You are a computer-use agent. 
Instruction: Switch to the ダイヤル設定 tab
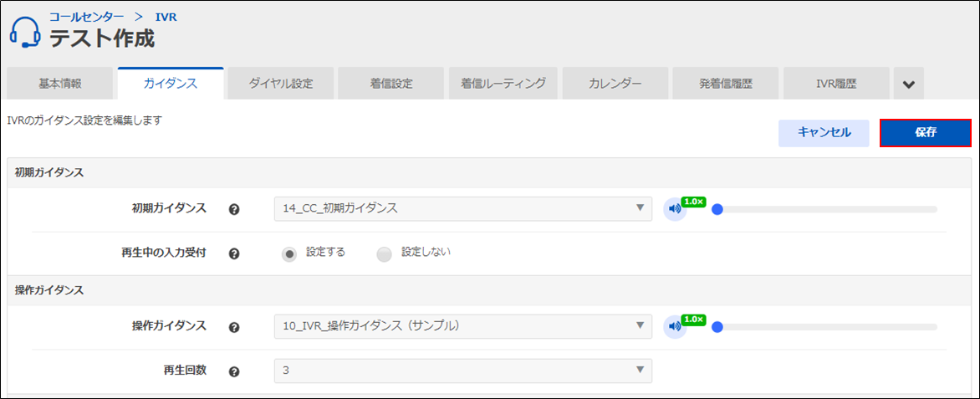(x=281, y=84)
